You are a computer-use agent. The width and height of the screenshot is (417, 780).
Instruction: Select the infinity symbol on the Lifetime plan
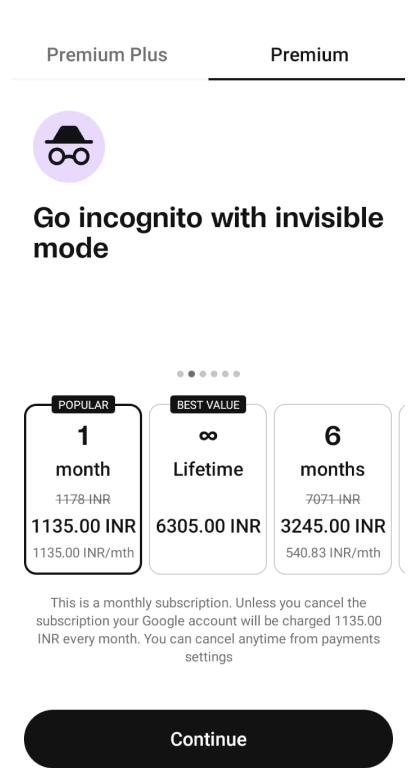pyautogui.click(x=208, y=435)
